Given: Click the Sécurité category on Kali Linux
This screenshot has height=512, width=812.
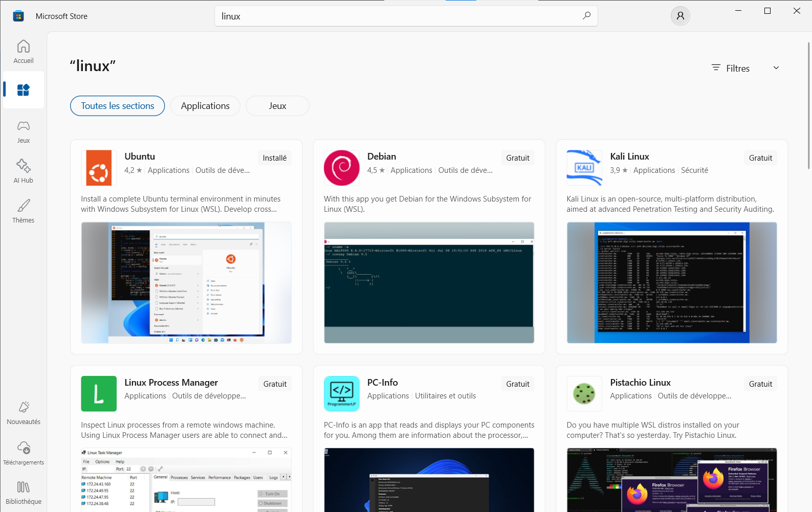Looking at the screenshot, I should [x=694, y=170].
